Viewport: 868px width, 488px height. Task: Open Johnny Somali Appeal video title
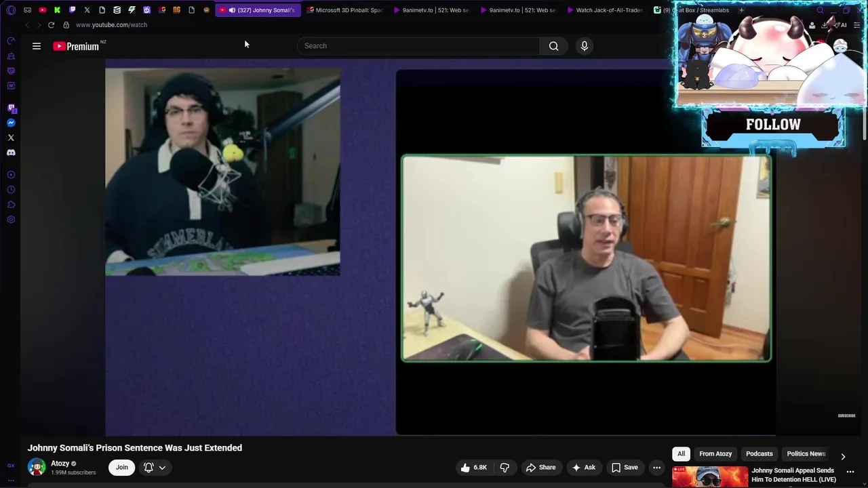(x=793, y=474)
